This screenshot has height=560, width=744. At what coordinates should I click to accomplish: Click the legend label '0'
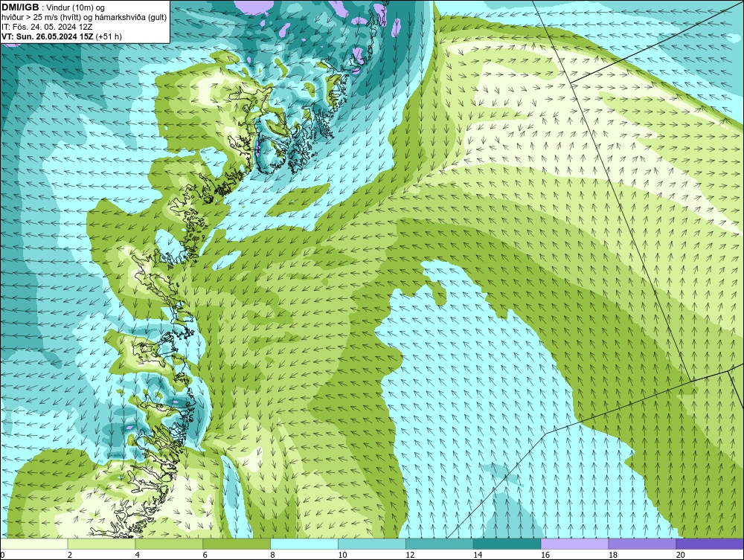click(x=2, y=555)
